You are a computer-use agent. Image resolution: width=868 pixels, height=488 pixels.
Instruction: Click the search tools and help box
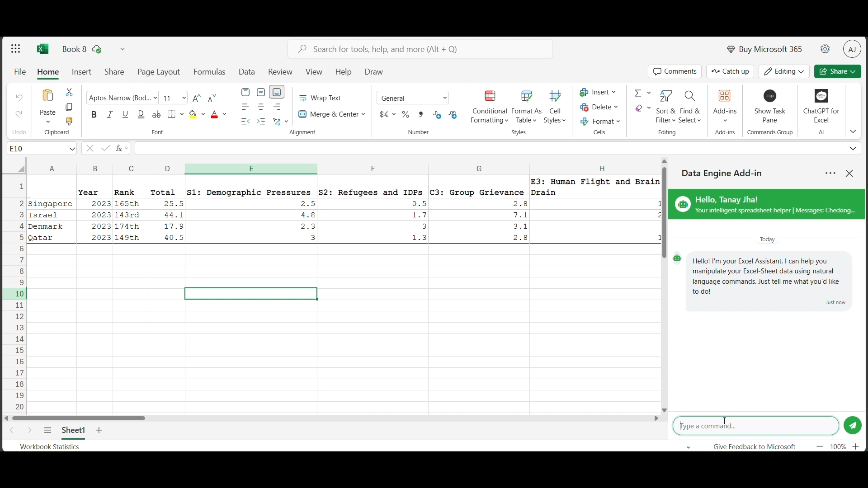coord(421,49)
